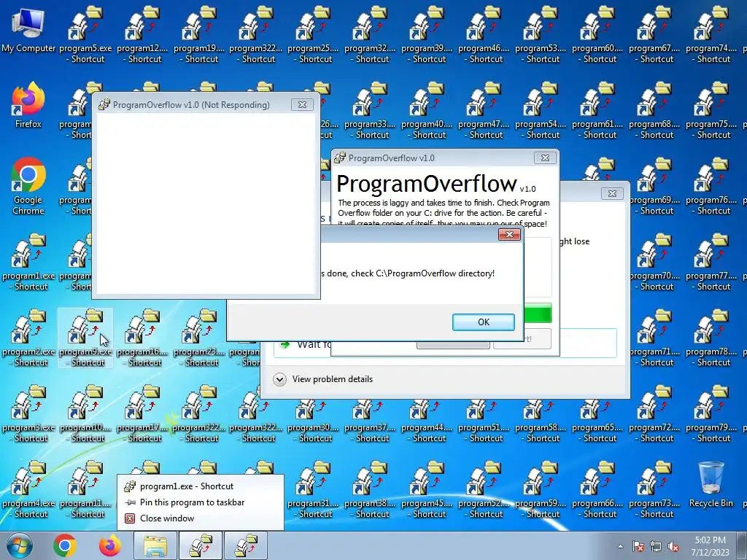Image resolution: width=747 pixels, height=560 pixels.
Task: Select the program2.exe shortcut icon
Action: (29, 338)
